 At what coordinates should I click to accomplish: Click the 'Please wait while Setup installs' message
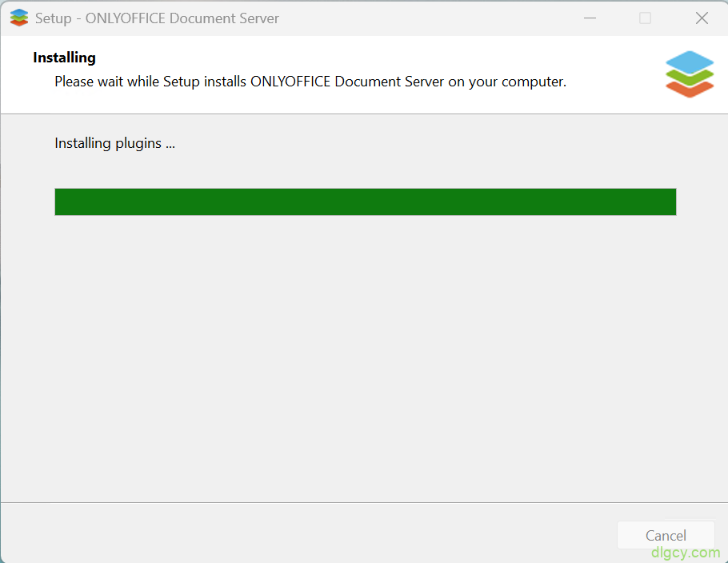point(310,82)
